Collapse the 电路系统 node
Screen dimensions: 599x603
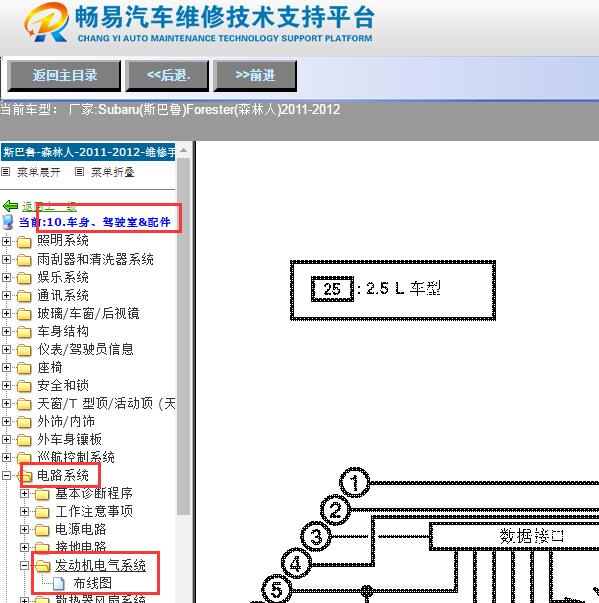pyautogui.click(x=6, y=476)
